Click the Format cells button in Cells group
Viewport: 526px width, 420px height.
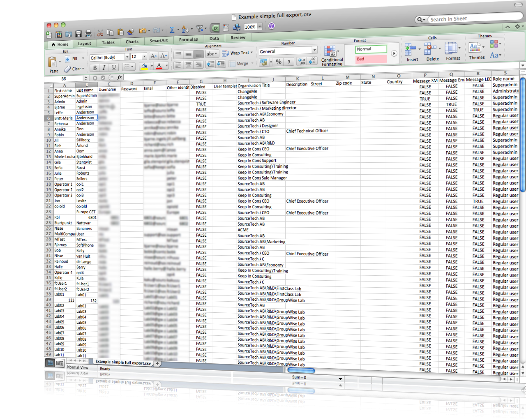pyautogui.click(x=453, y=51)
